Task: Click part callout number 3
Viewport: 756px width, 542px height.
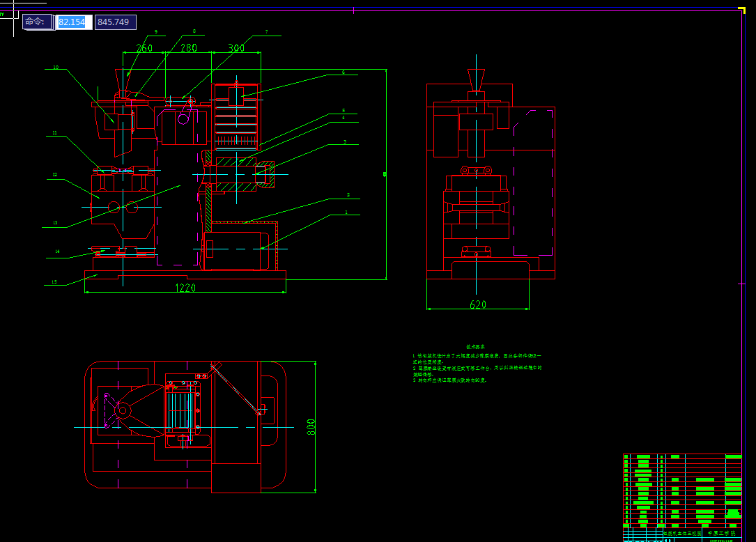Action: point(345,141)
